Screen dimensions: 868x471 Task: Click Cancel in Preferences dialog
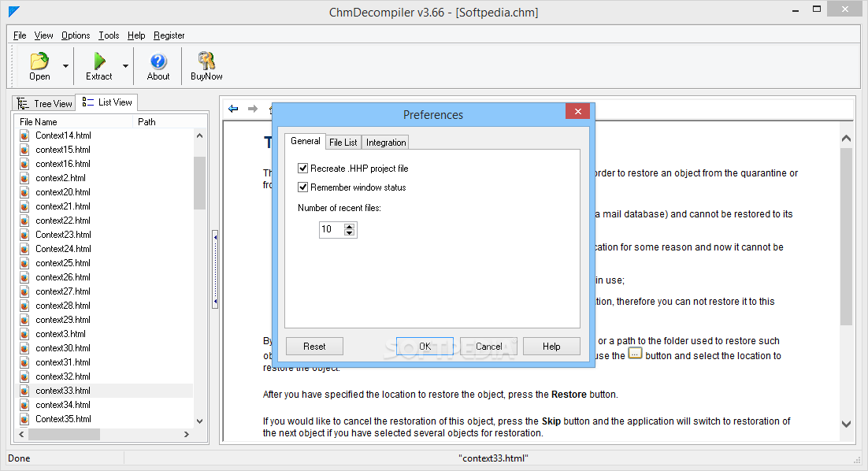coord(489,347)
